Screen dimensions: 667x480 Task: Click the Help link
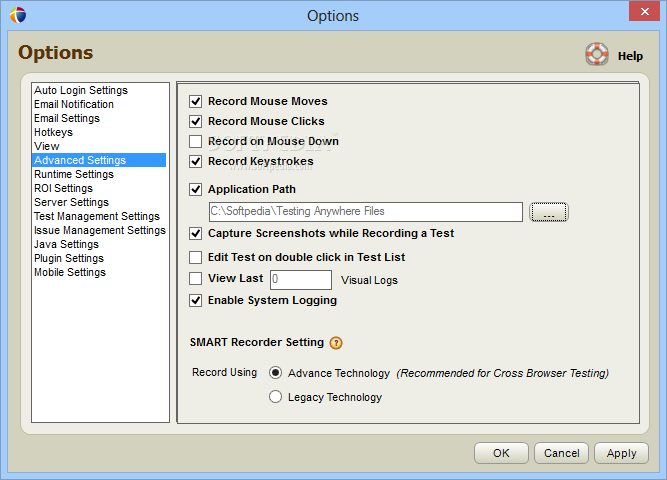point(630,56)
